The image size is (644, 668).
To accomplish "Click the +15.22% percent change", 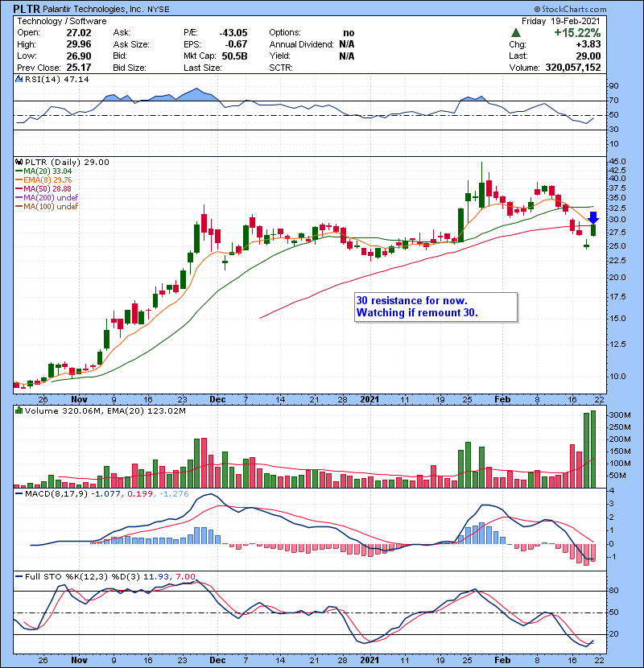I will (x=577, y=33).
